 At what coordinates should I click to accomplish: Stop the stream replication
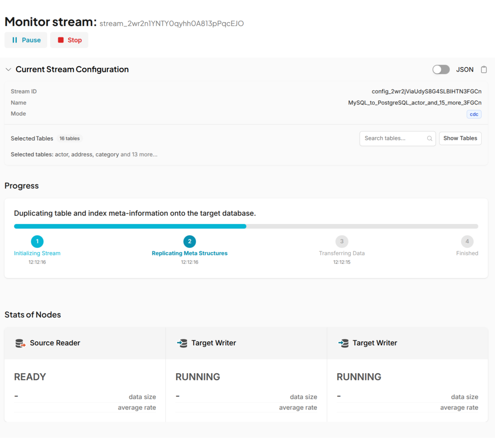69,40
